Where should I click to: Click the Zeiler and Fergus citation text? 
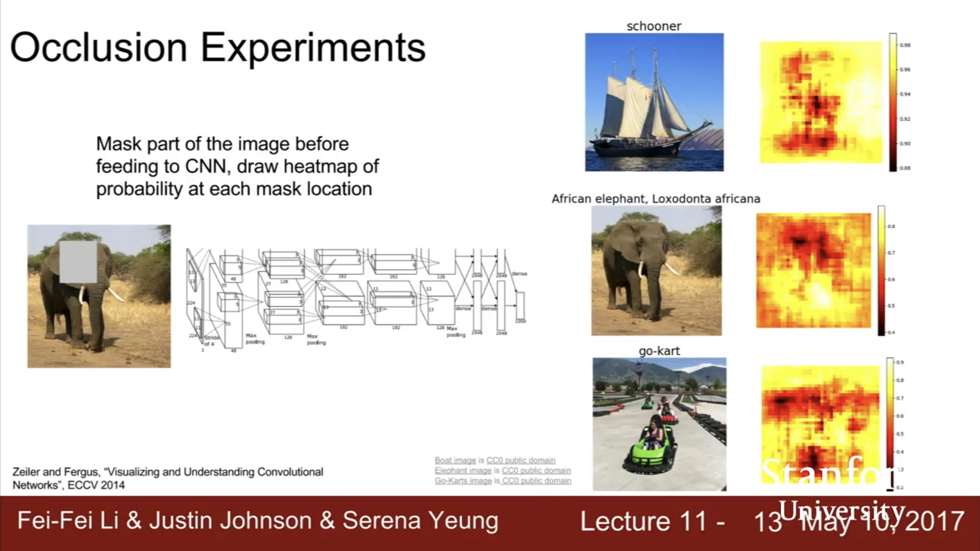coord(168,478)
